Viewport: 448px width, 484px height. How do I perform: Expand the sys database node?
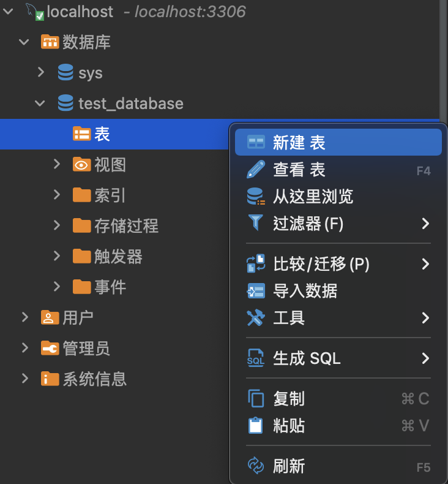[x=40, y=72]
